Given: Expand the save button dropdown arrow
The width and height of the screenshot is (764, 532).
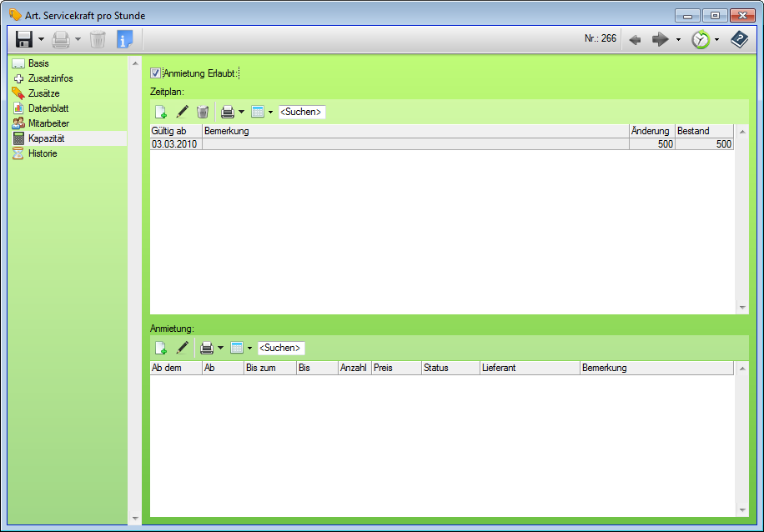Looking at the screenshot, I should click(x=41, y=39).
